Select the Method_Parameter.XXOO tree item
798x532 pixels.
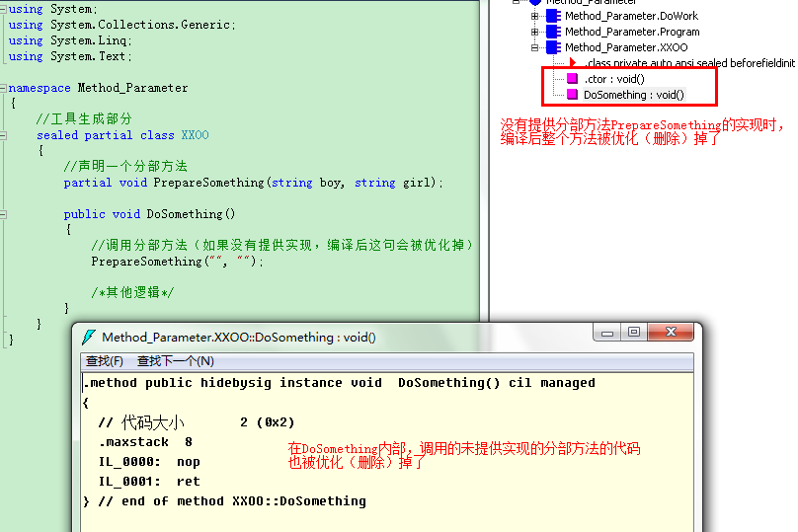pyautogui.click(x=626, y=47)
